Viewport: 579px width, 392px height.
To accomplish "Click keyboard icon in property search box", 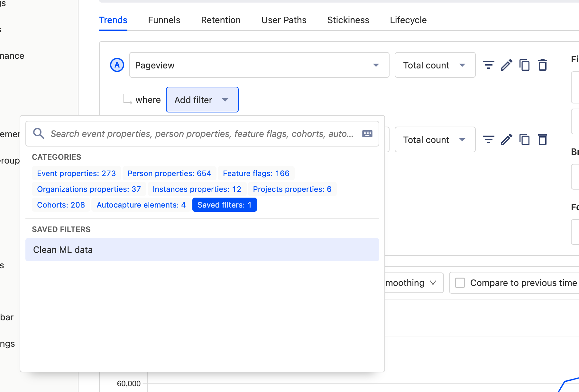I will pyautogui.click(x=367, y=134).
